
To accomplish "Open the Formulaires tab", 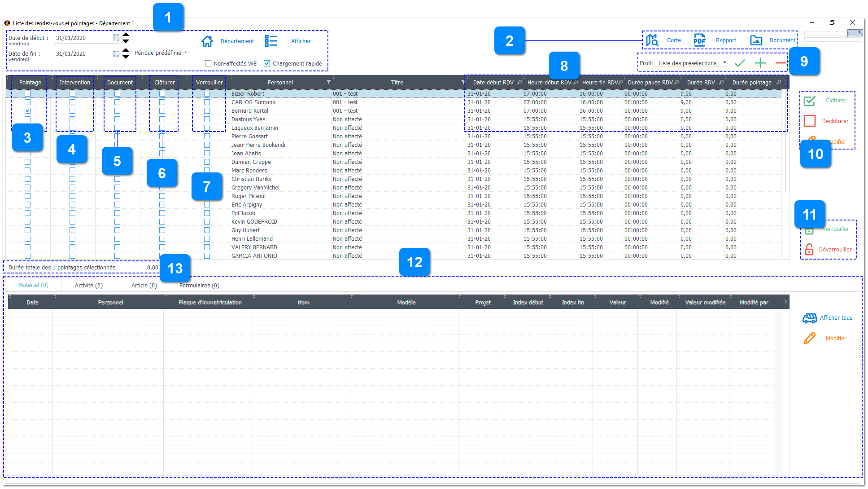I will coord(199,285).
